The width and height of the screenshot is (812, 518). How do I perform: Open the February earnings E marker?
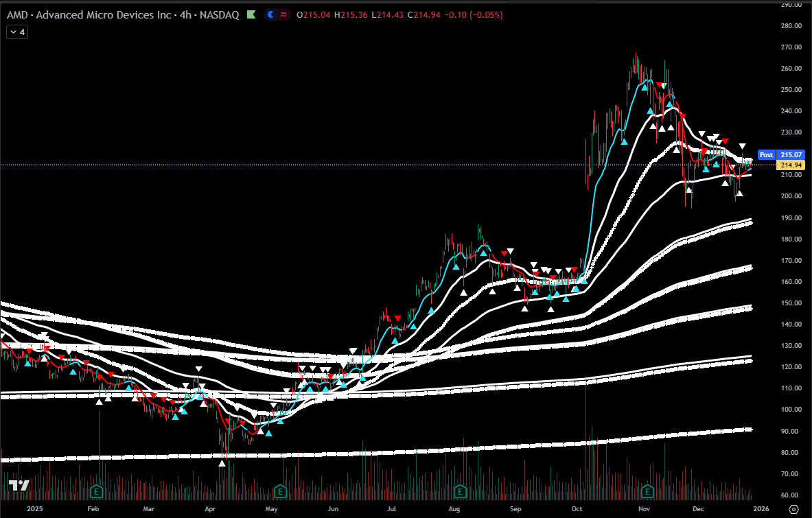tap(96, 491)
